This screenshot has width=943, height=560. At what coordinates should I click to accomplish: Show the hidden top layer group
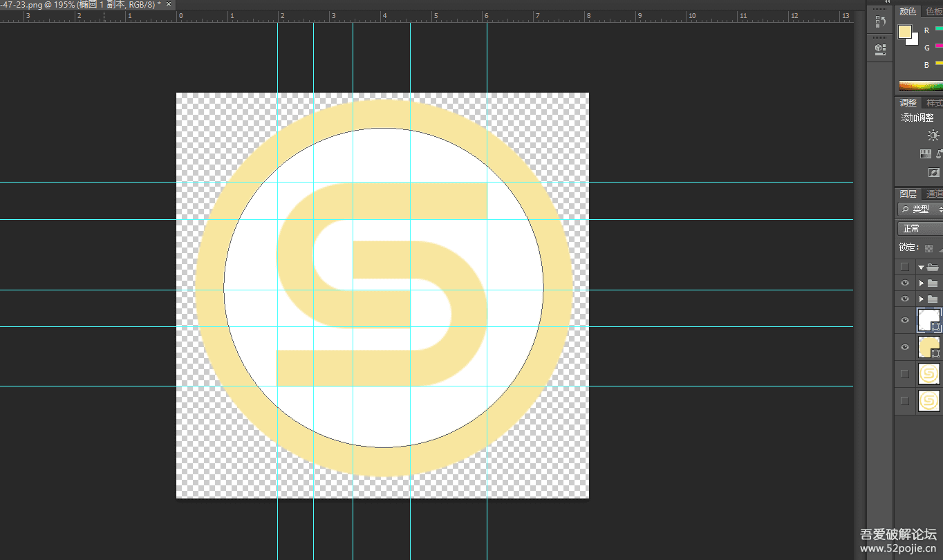pyautogui.click(x=904, y=267)
